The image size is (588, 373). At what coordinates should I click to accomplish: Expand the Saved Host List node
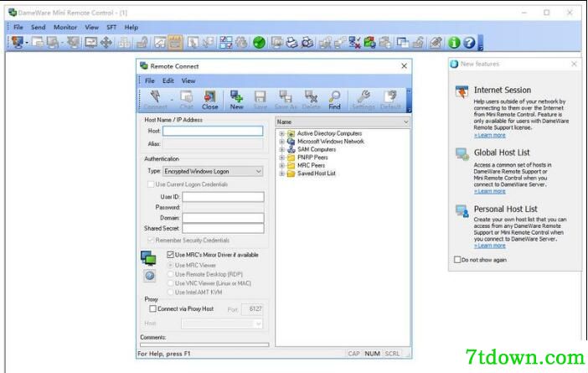[281, 174]
